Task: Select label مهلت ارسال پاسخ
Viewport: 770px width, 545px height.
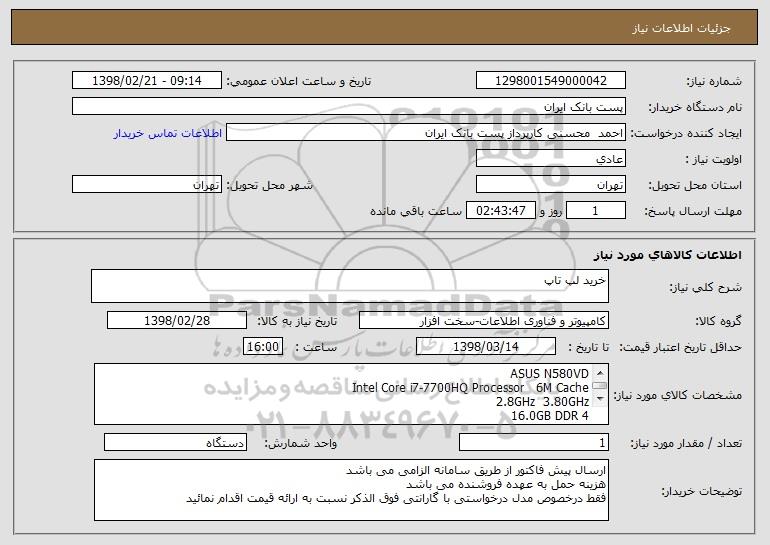Action: click(692, 211)
